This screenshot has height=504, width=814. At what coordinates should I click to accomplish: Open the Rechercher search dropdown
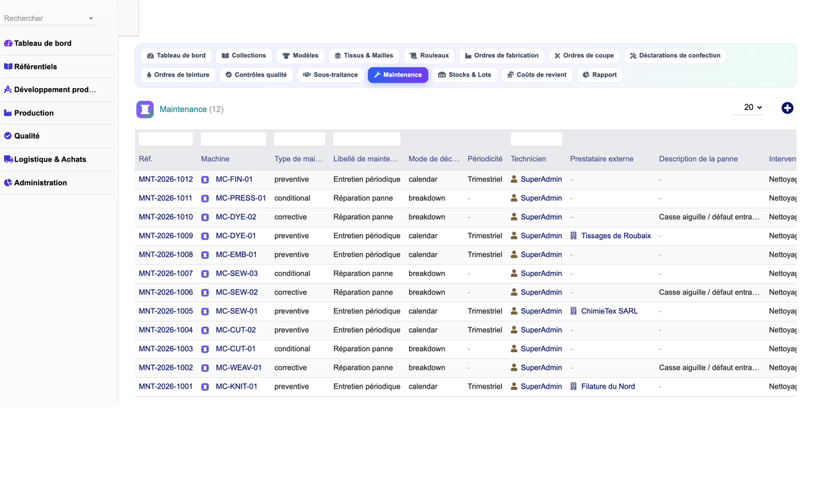(48, 18)
